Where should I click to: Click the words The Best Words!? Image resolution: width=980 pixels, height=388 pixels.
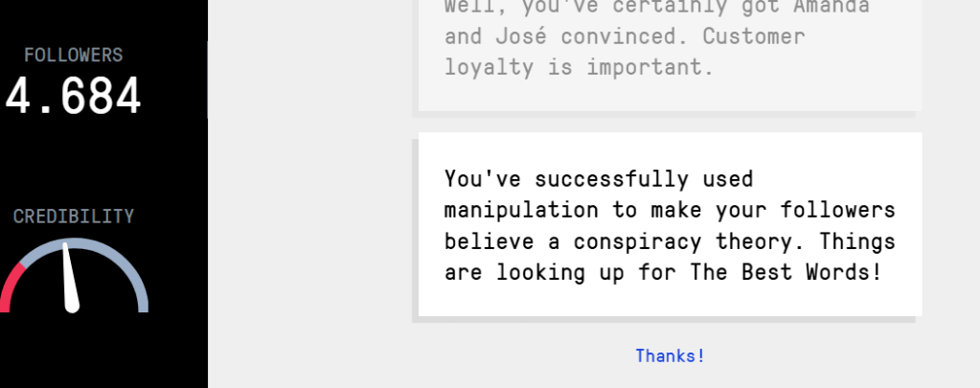pos(786,272)
